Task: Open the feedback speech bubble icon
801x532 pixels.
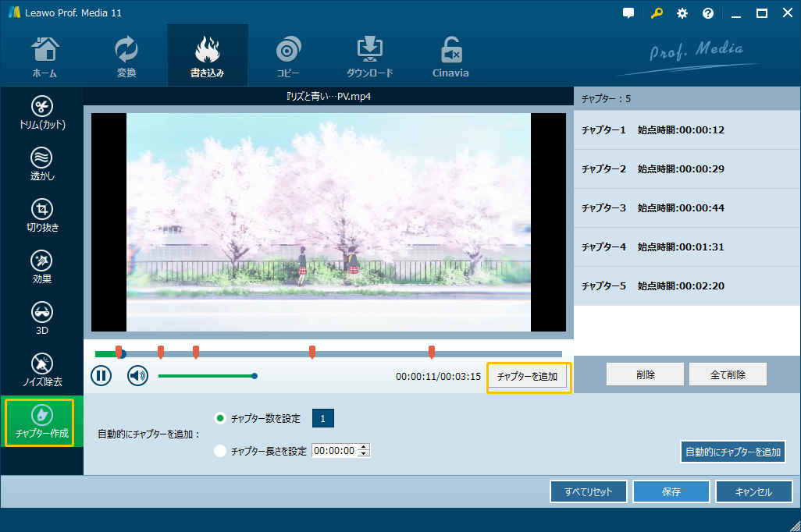Action: click(628, 13)
